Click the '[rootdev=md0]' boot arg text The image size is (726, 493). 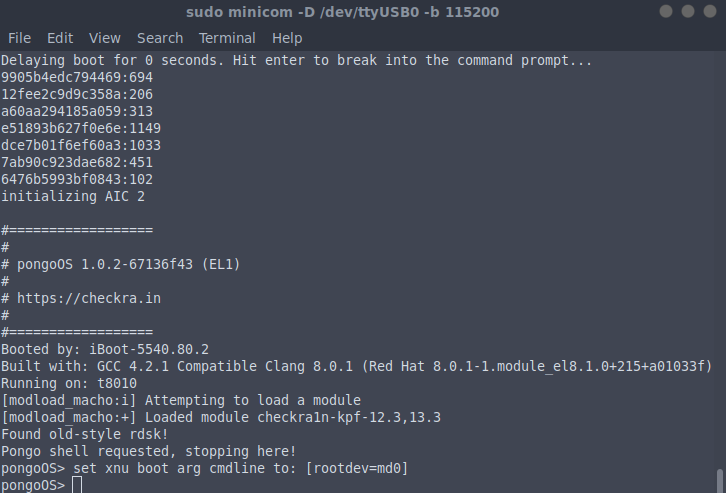(x=356, y=468)
